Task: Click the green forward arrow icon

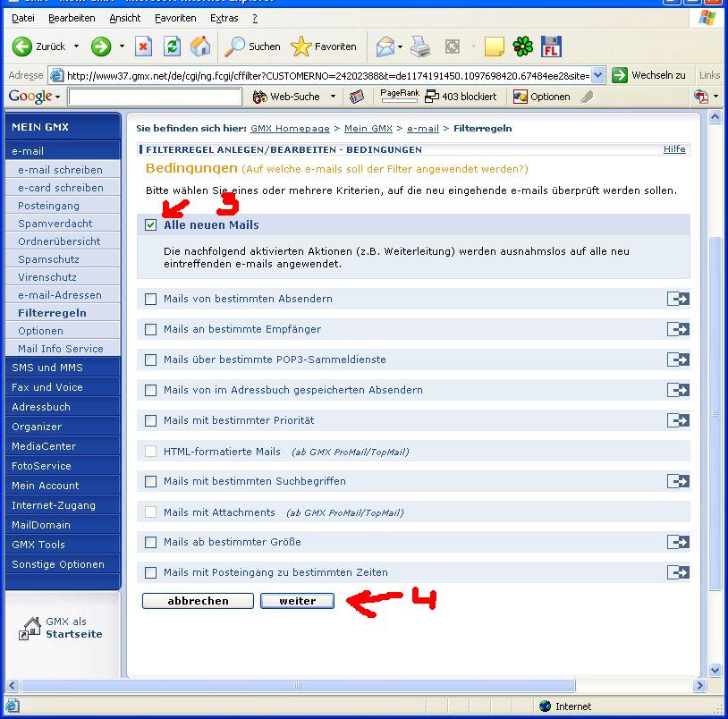Action: [101, 47]
